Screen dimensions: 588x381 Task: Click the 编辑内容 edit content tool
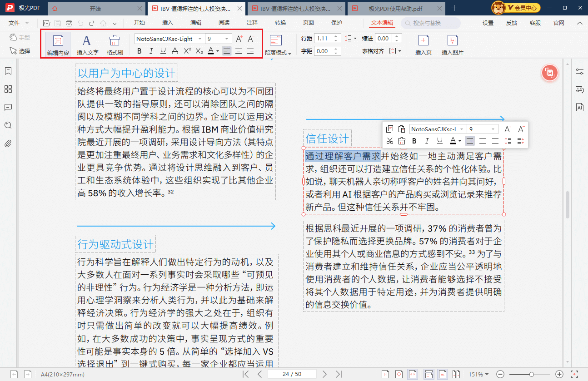(x=58, y=45)
